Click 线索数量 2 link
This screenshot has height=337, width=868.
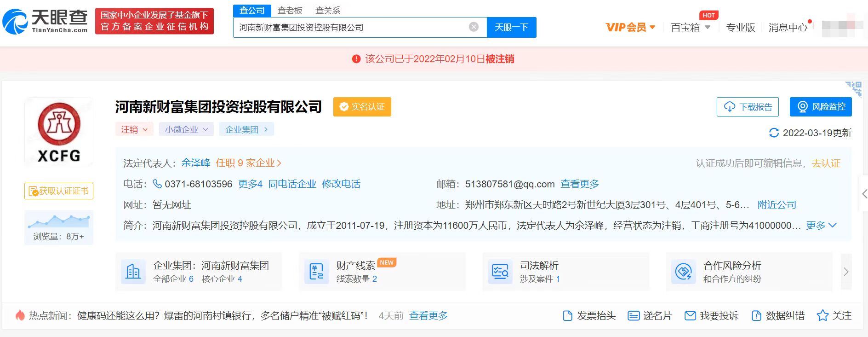356,279
